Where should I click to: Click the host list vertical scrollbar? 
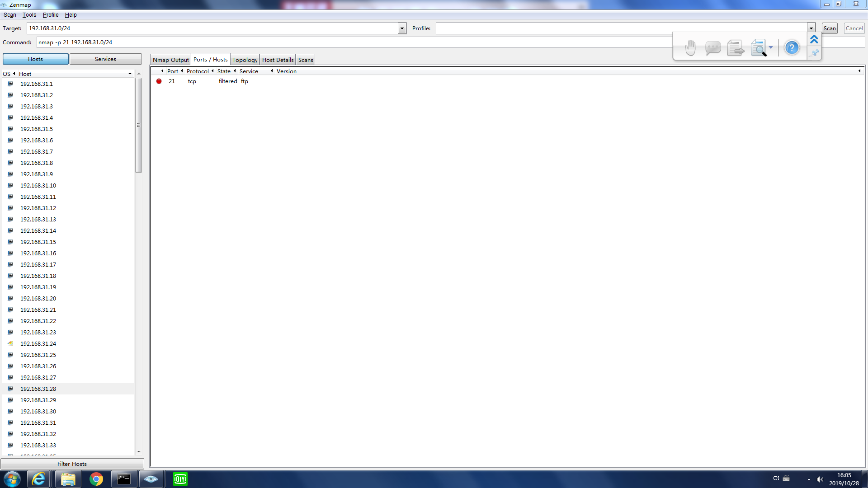(x=139, y=126)
